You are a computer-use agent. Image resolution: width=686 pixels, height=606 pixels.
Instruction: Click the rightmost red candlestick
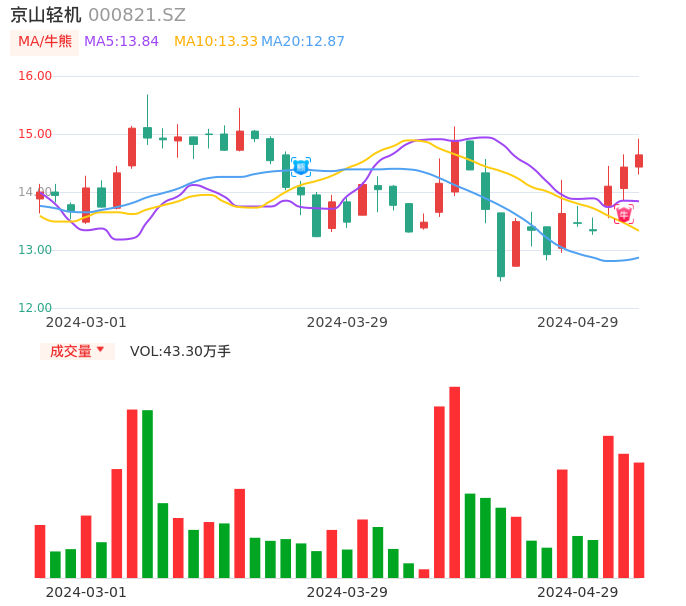click(639, 160)
